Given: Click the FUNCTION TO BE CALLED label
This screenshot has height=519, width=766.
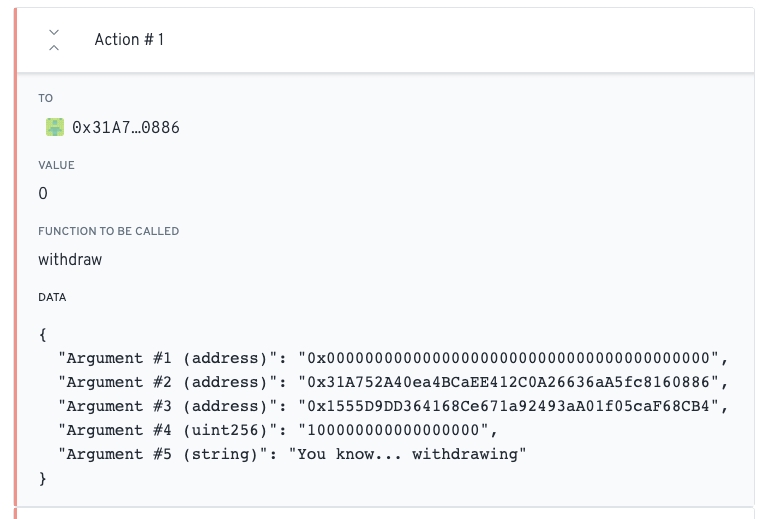Looking at the screenshot, I should pos(108,231).
